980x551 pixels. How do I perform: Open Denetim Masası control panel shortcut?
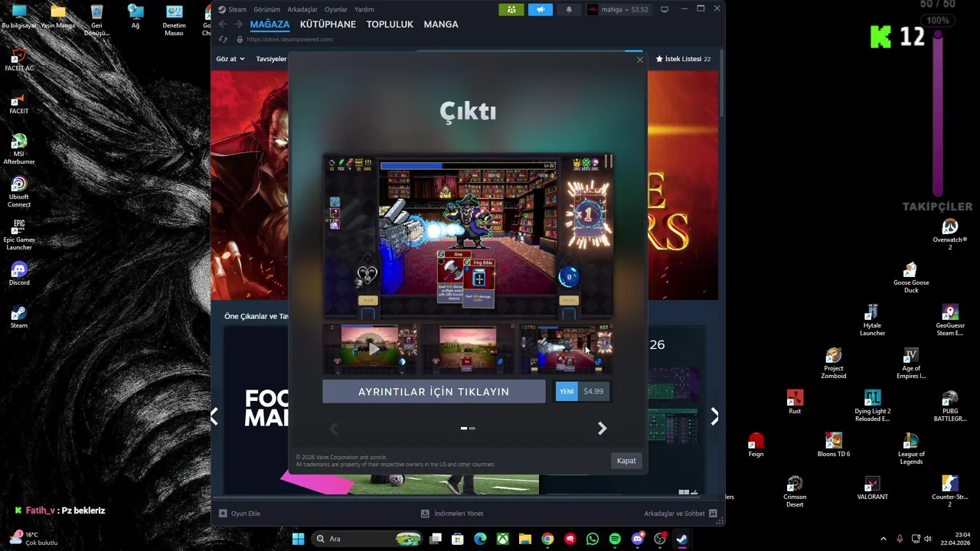[x=174, y=21]
